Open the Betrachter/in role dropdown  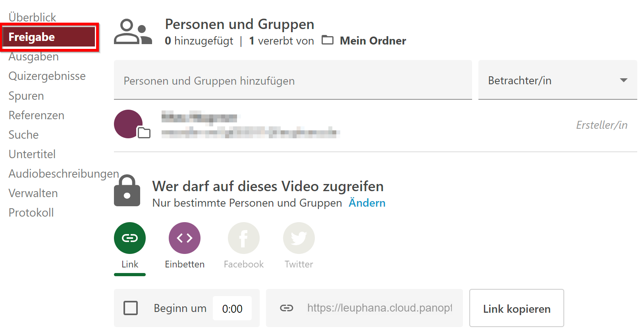[x=557, y=80]
